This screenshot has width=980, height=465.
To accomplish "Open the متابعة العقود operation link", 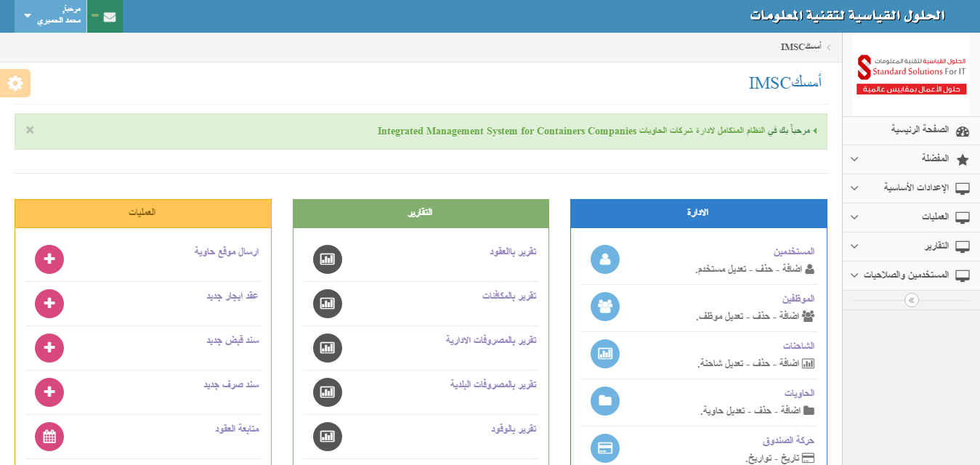I will (x=237, y=429).
